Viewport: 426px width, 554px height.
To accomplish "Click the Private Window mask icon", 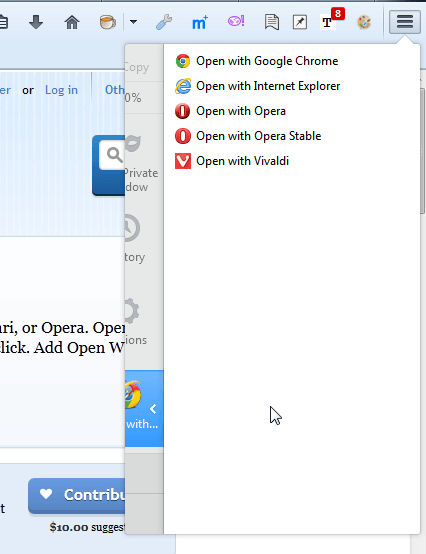I will click(x=133, y=144).
